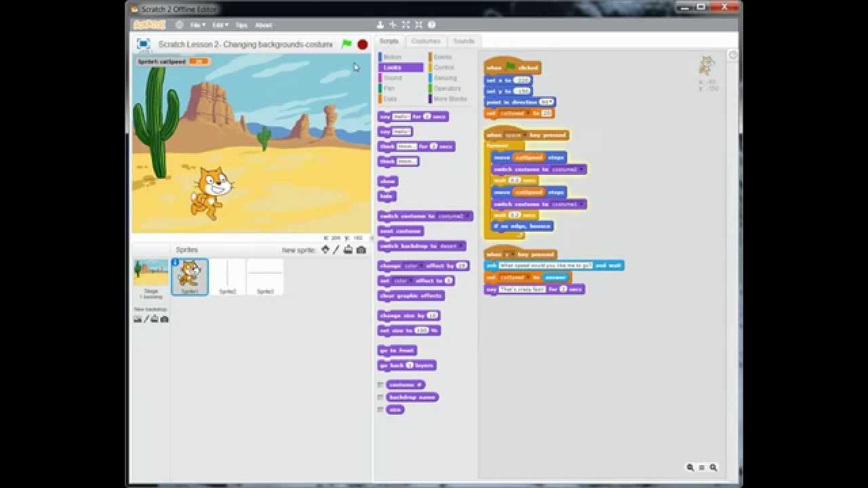The image size is (868, 488).
Task: Click the cat sprite on the stage
Action: pos(211,192)
